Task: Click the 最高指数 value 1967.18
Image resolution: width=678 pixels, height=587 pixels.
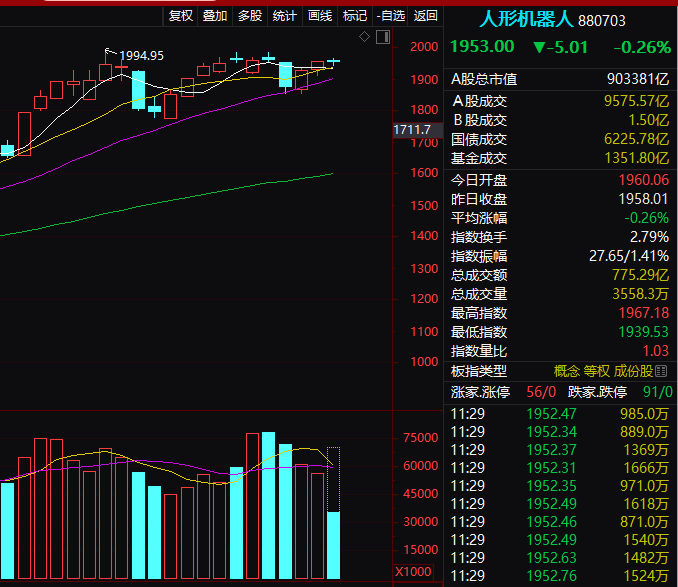Action: 644,313
